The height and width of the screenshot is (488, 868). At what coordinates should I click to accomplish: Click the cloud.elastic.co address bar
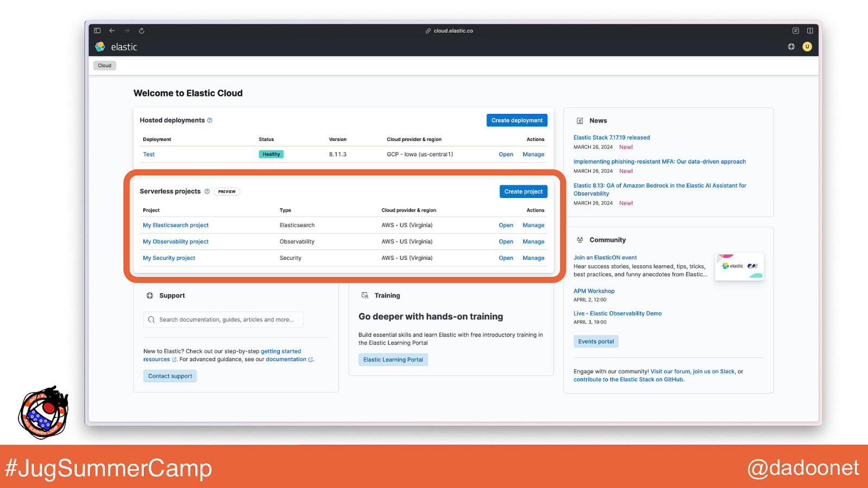(x=449, y=31)
